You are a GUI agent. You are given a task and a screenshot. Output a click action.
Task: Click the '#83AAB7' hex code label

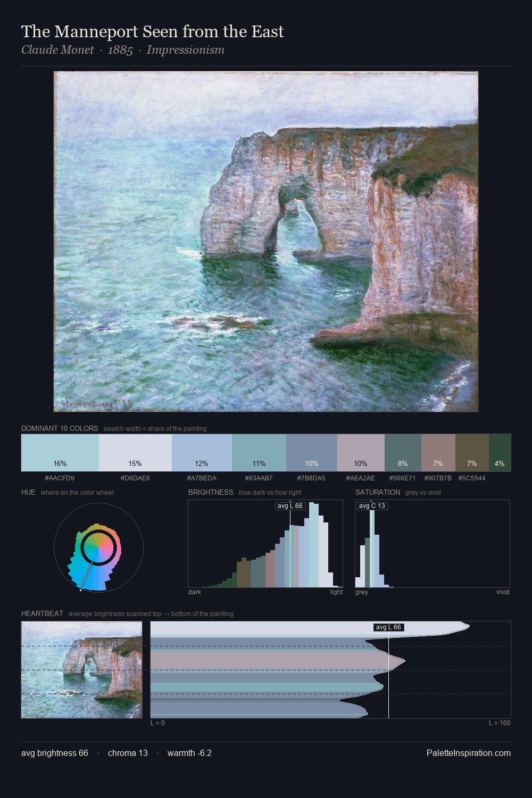click(259, 478)
